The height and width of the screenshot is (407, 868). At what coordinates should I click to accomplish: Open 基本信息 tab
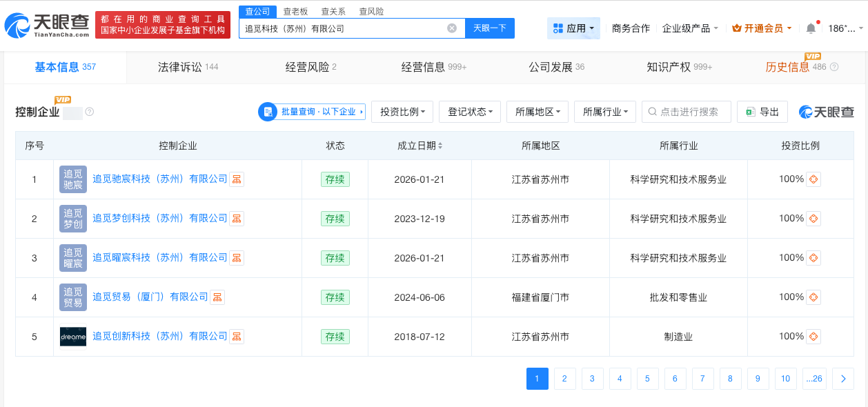point(66,67)
